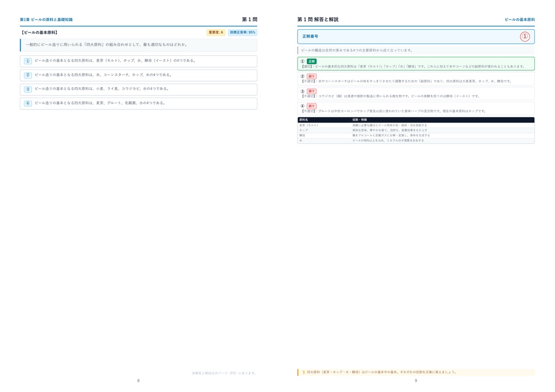Click the question text about 「四大原料」
Image resolution: width=555 pixels, height=392 pixels.
107,45
